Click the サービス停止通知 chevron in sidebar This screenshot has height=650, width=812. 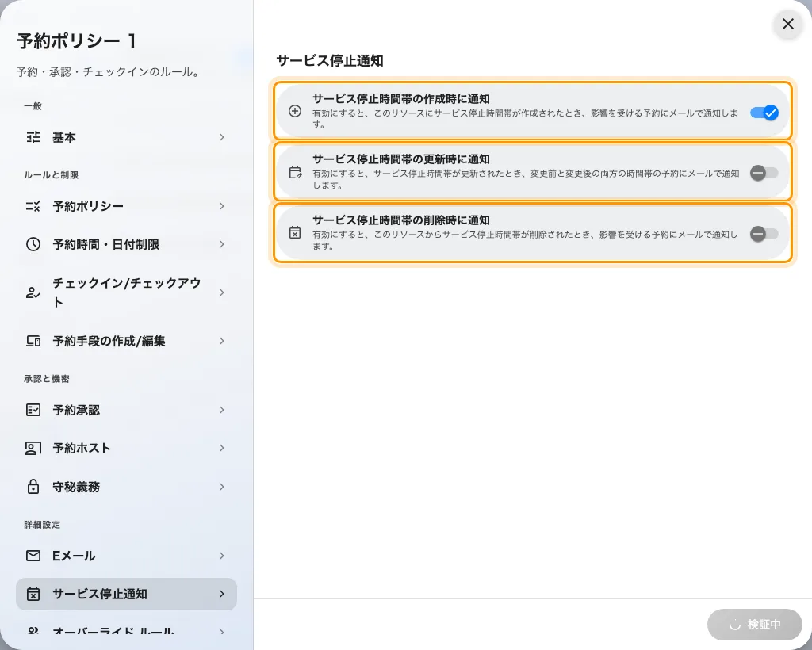point(222,594)
